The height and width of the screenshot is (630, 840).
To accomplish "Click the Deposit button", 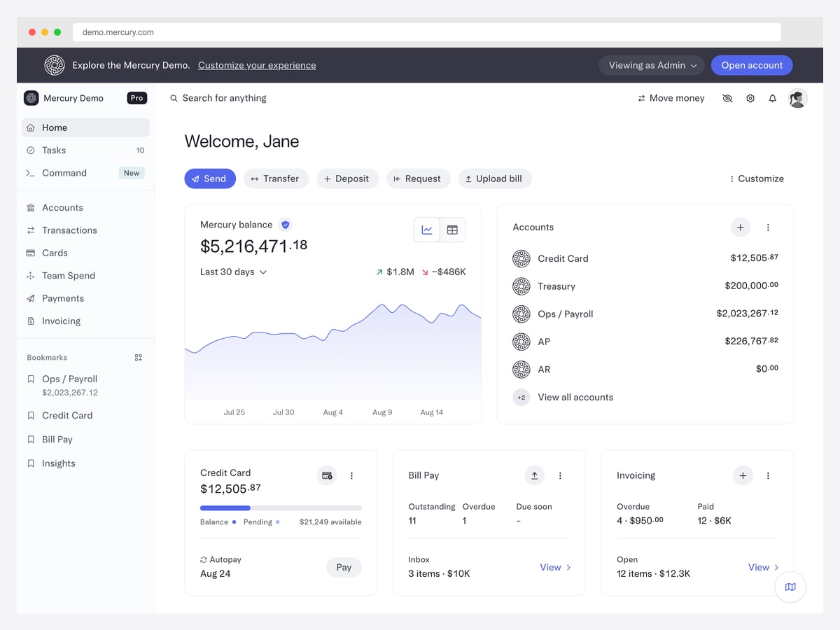I will tap(347, 178).
